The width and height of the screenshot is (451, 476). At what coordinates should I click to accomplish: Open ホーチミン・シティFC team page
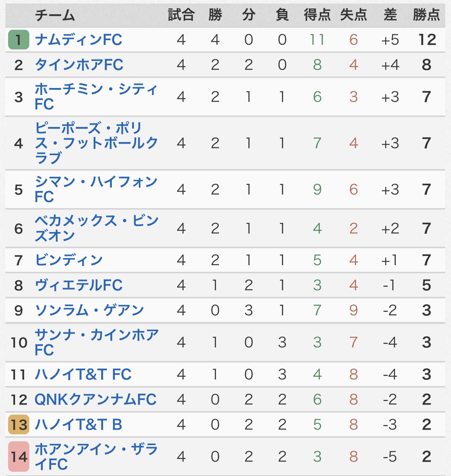point(96,97)
